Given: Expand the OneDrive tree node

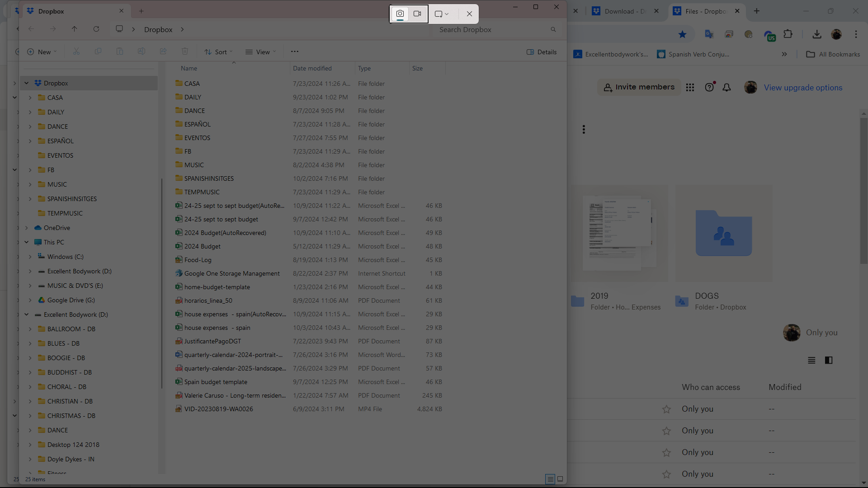Looking at the screenshot, I should [27, 228].
